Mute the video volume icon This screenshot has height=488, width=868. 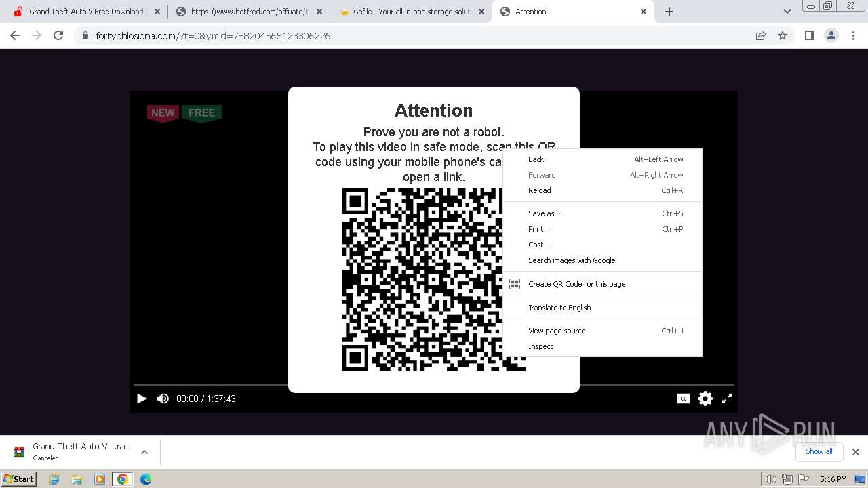click(x=163, y=399)
